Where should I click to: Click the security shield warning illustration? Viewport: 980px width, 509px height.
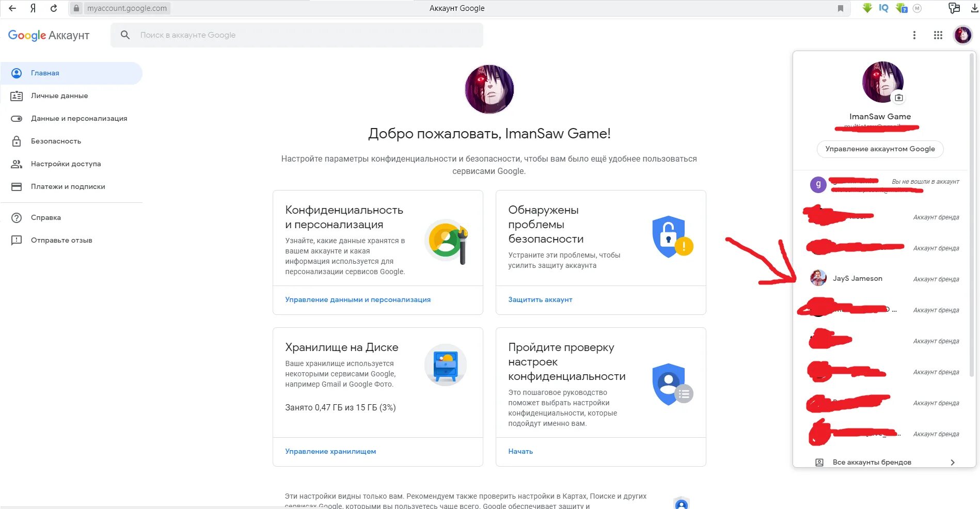point(672,237)
